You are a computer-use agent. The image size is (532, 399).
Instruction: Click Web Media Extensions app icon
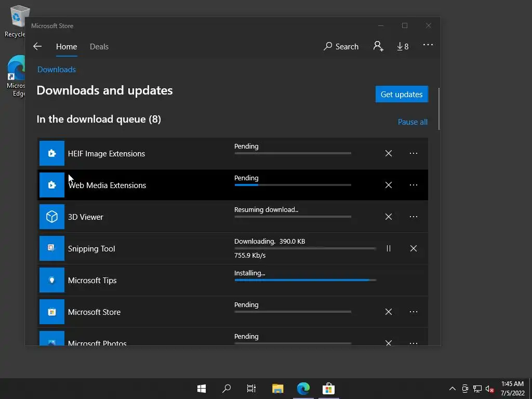pyautogui.click(x=52, y=185)
